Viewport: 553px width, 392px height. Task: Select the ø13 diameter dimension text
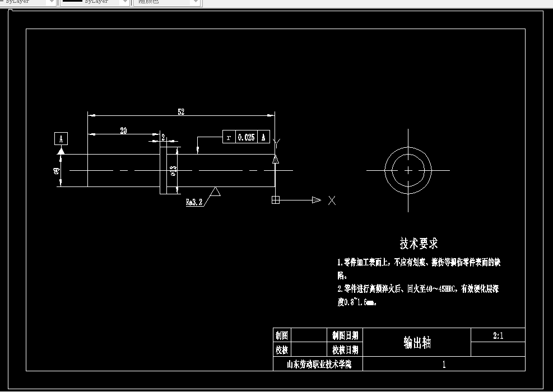pyautogui.click(x=173, y=171)
